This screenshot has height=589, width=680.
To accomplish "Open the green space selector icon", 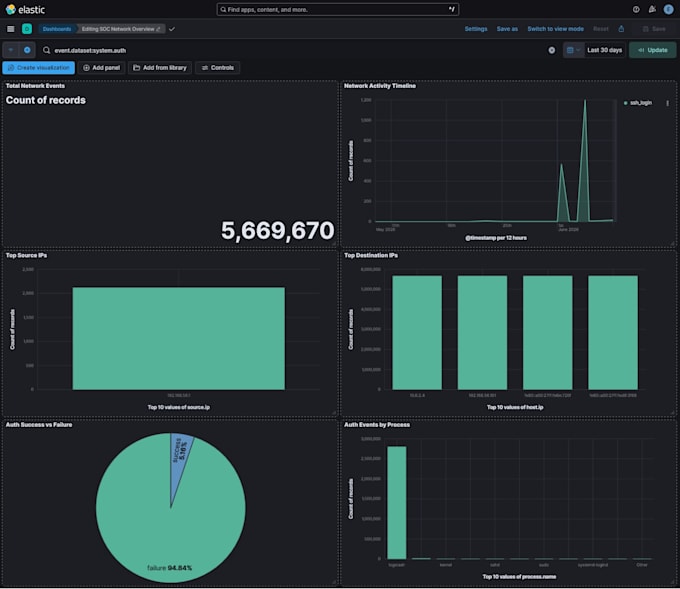I will [x=27, y=29].
